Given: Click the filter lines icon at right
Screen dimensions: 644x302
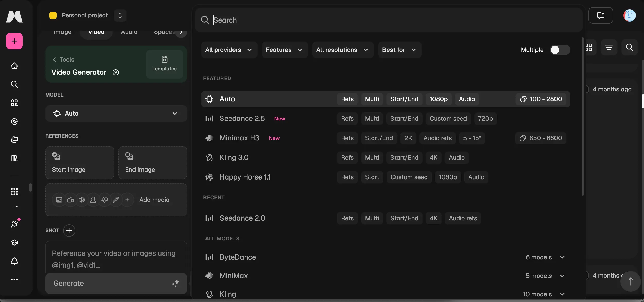Looking at the screenshot, I should [x=609, y=47].
